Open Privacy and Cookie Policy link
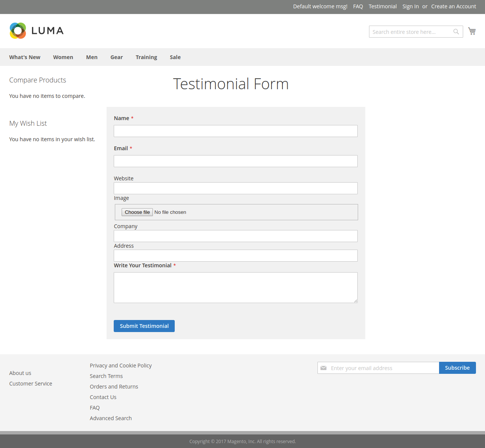Viewport: 485px width, 448px height. (x=120, y=366)
